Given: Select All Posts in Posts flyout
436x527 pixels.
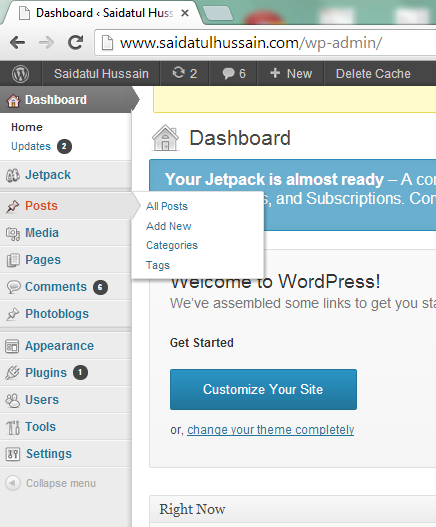Looking at the screenshot, I should [167, 206].
